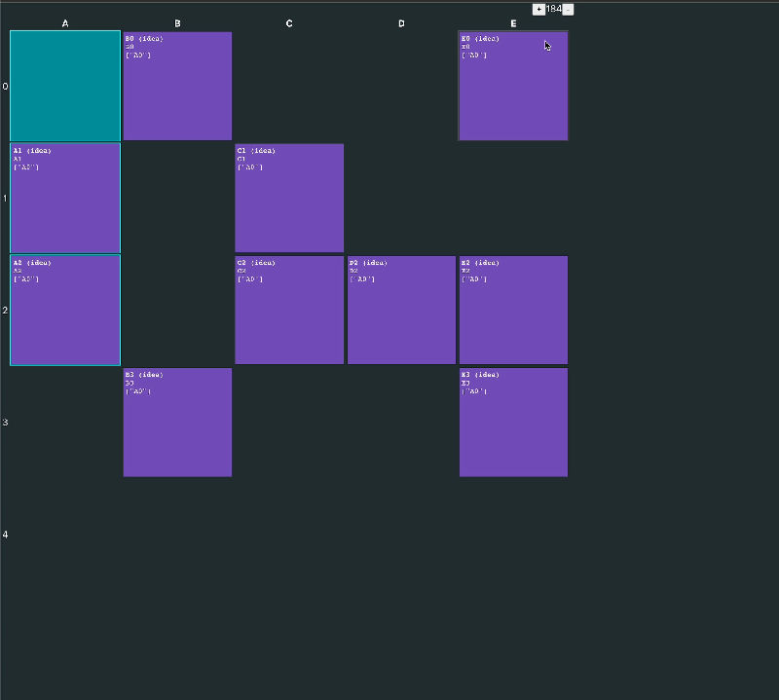Select column header E
This screenshot has height=700, width=779.
[x=513, y=23]
